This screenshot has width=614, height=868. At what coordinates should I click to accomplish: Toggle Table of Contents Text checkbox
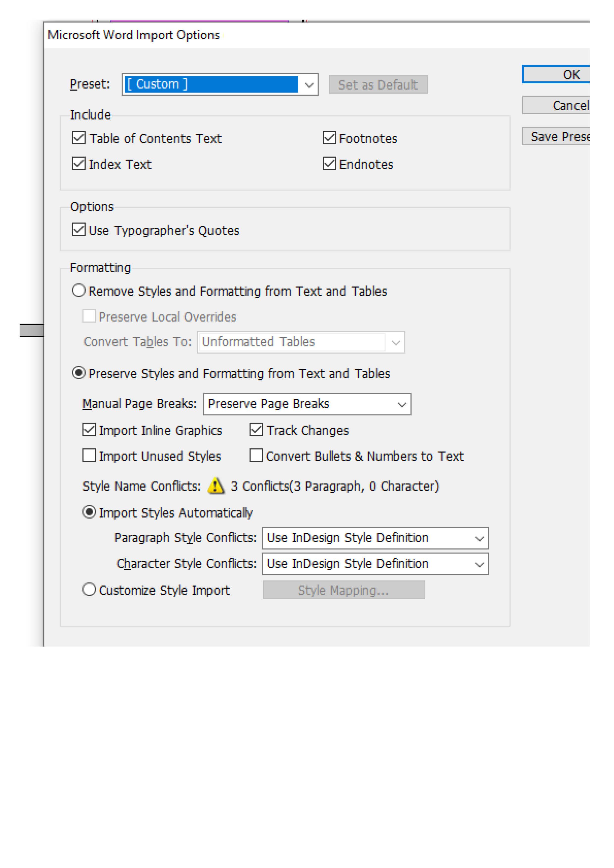coord(79,138)
